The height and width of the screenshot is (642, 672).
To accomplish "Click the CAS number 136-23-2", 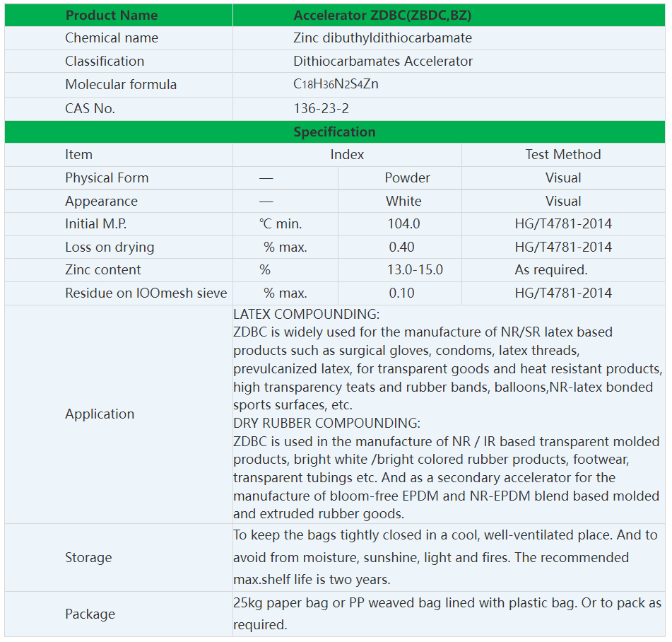I will [x=321, y=109].
